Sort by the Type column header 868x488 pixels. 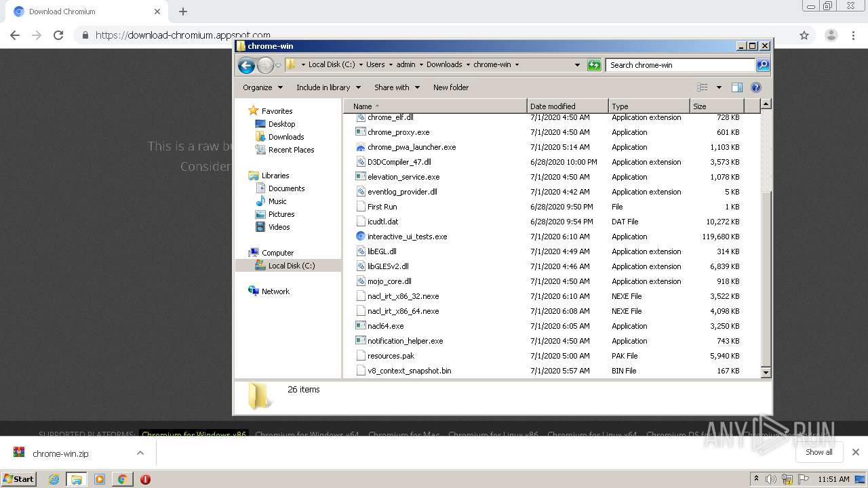pos(649,106)
